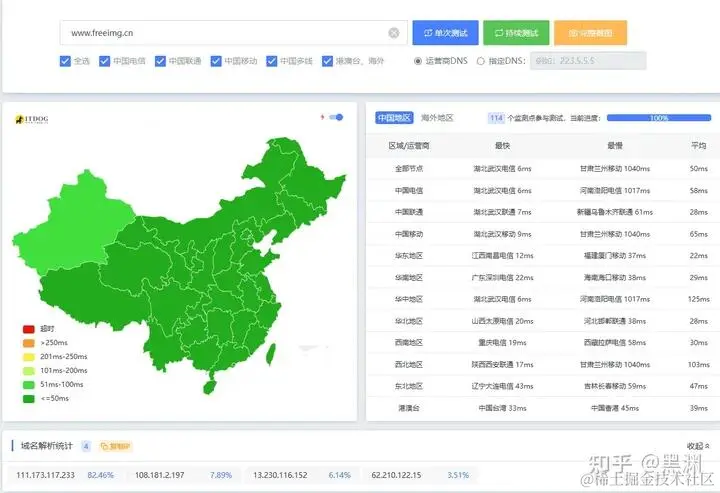Image resolution: width=720 pixels, height=493 pixels.
Task: Click the 最快 column header
Action: [x=502, y=146]
